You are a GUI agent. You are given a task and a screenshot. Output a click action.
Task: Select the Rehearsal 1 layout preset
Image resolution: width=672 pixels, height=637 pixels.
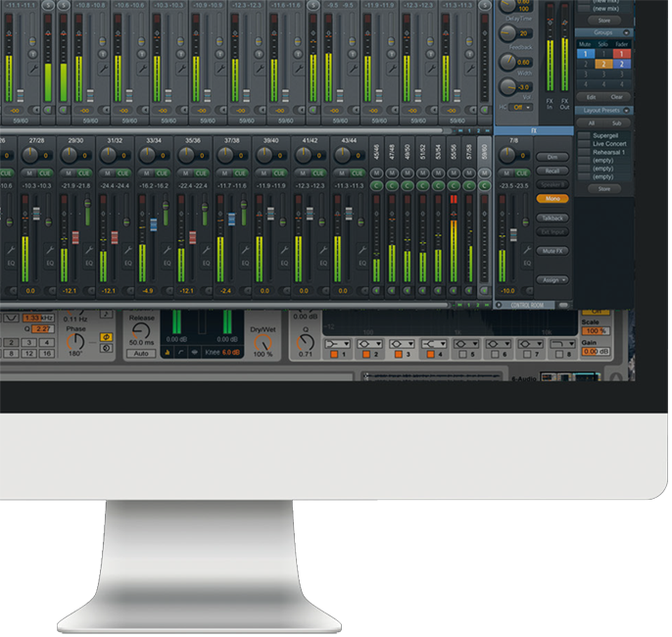click(605, 152)
